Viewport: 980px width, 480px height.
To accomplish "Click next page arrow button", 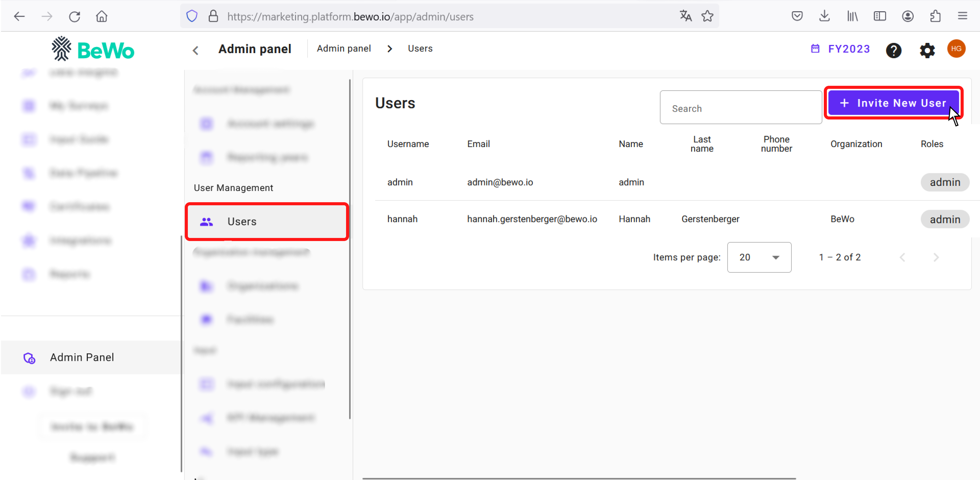I will (936, 257).
